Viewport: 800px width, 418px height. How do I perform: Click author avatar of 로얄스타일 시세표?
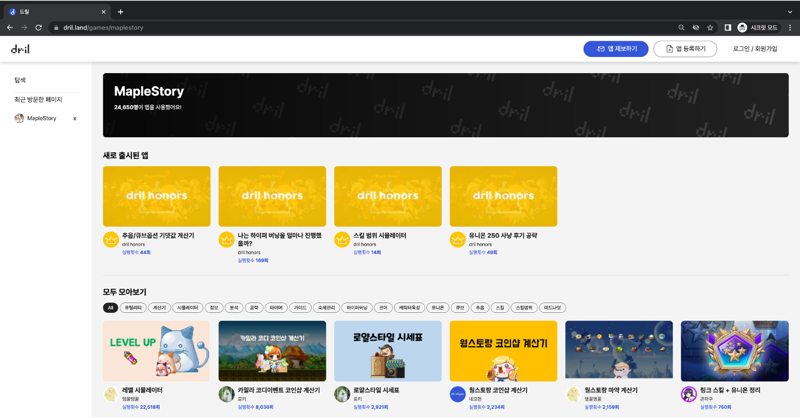point(342,394)
